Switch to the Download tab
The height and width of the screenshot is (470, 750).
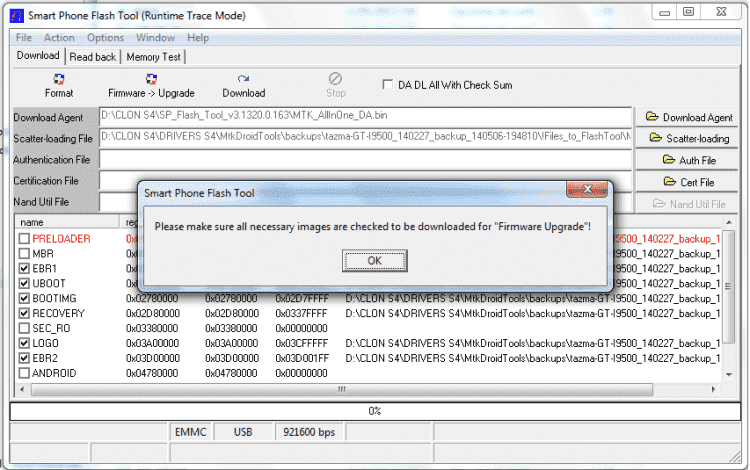click(x=38, y=55)
